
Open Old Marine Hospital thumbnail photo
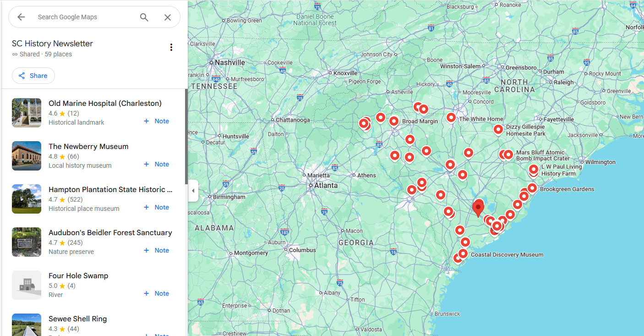tap(27, 113)
